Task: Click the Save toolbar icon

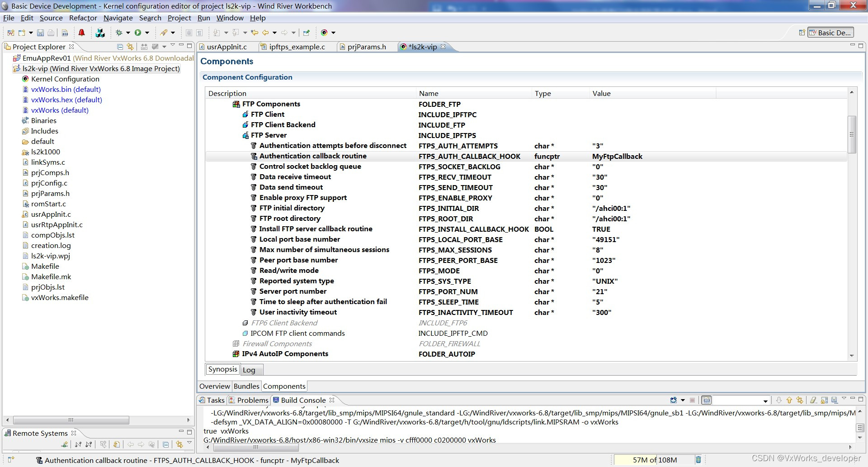Action: (40, 33)
